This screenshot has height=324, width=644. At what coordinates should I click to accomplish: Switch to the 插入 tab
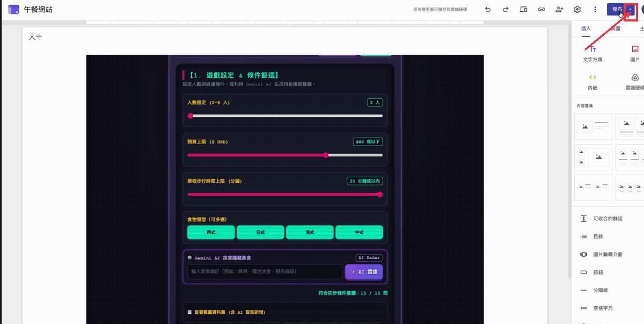[586, 28]
